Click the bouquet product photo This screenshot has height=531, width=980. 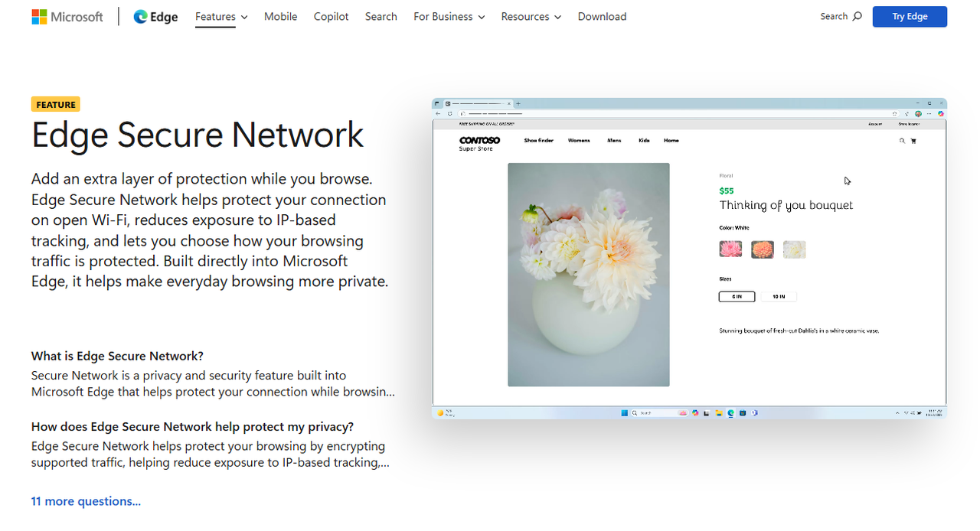589,275
